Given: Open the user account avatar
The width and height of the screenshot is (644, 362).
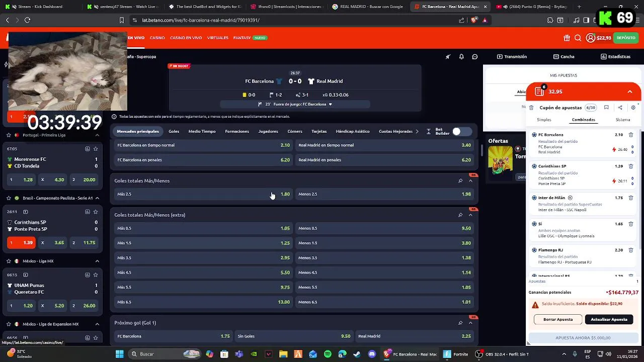Looking at the screenshot, I should [x=590, y=38].
